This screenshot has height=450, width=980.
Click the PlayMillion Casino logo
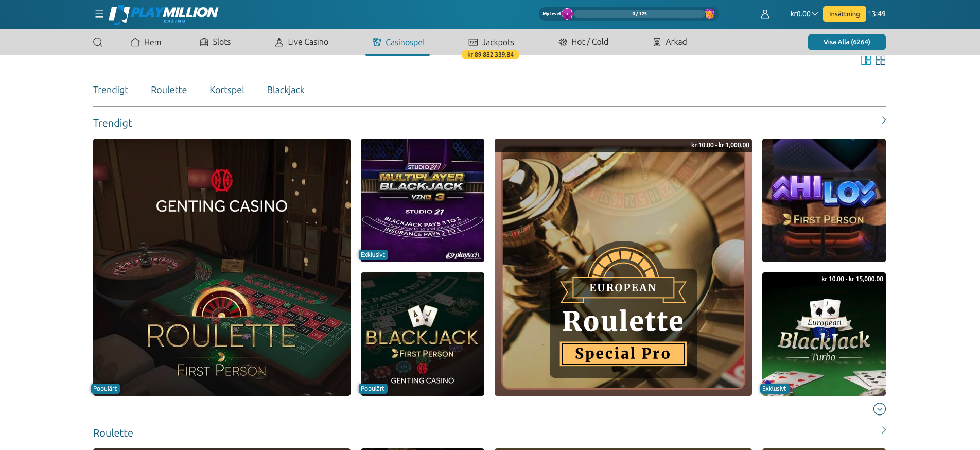[x=164, y=14]
